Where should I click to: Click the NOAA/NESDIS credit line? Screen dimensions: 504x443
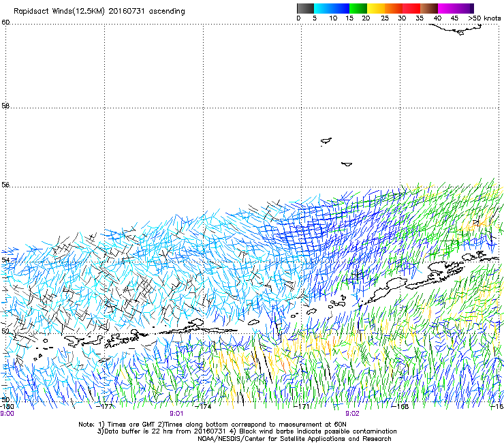tap(294, 438)
